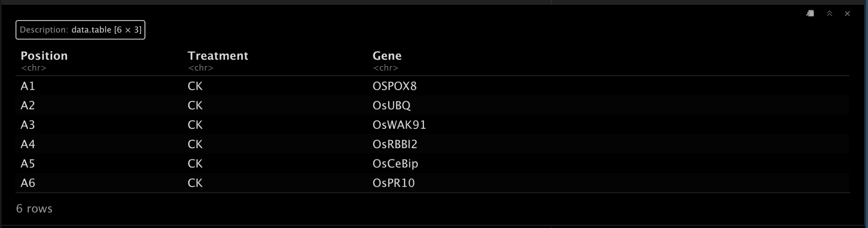Click the OsPR10 gene cell
This screenshot has width=868, height=228.
coord(394,183)
